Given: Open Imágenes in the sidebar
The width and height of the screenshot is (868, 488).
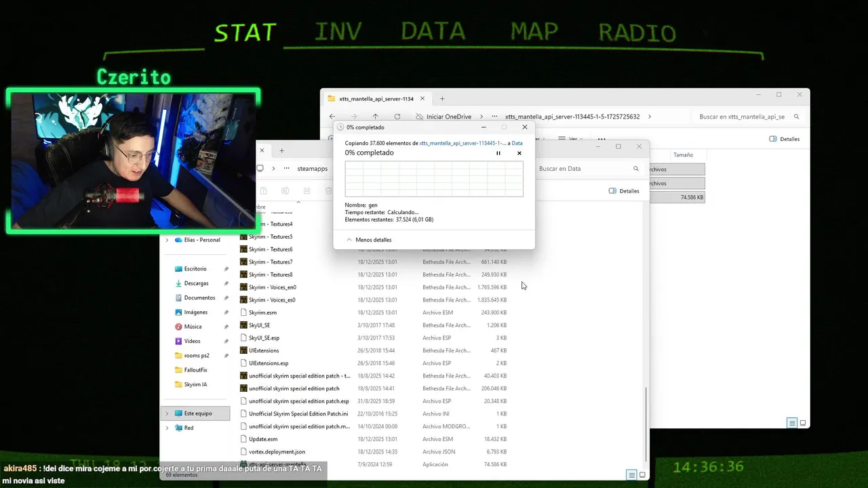Looking at the screenshot, I should 195,312.
